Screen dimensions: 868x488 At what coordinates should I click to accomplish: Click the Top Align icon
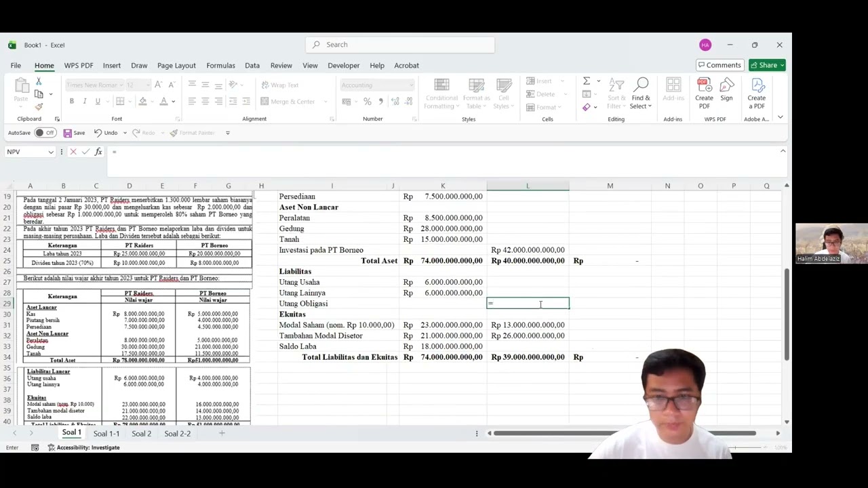click(192, 85)
